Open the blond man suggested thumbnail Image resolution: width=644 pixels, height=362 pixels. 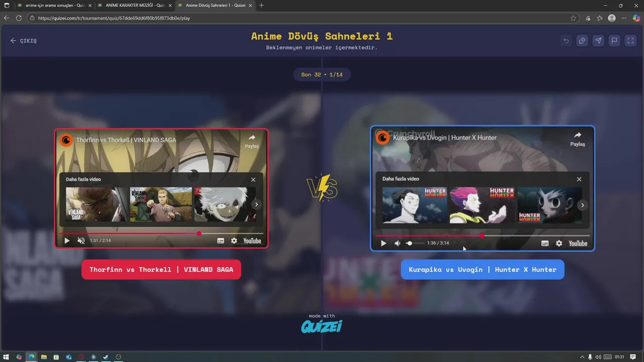click(161, 205)
